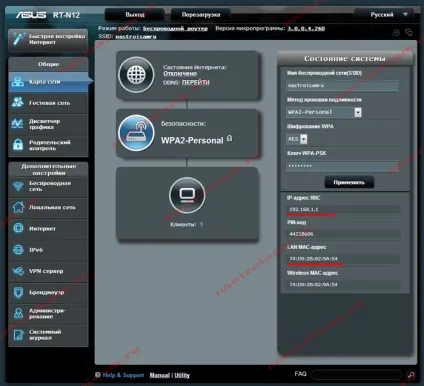
Task: Click the Применить (Apply) button
Action: tap(349, 182)
